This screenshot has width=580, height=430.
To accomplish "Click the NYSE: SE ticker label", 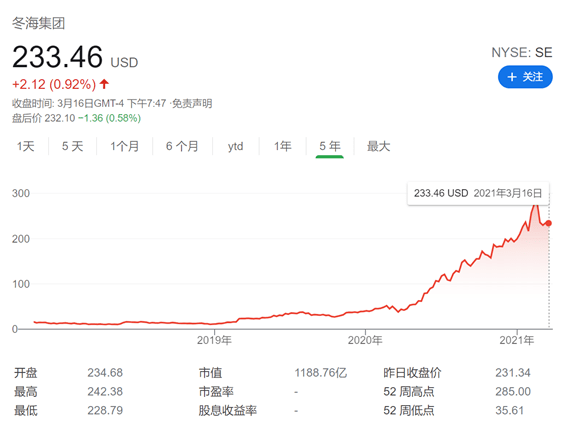I will [522, 53].
